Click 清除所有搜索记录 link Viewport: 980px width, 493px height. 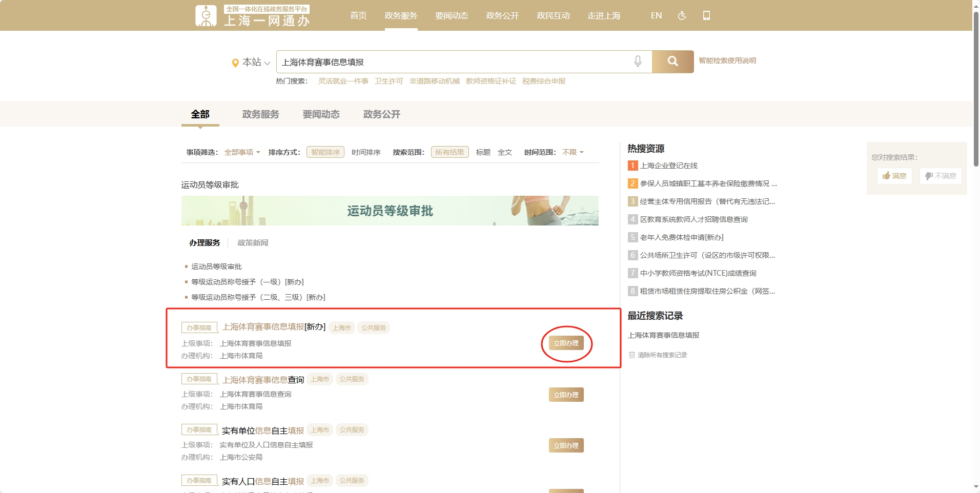[x=662, y=355]
